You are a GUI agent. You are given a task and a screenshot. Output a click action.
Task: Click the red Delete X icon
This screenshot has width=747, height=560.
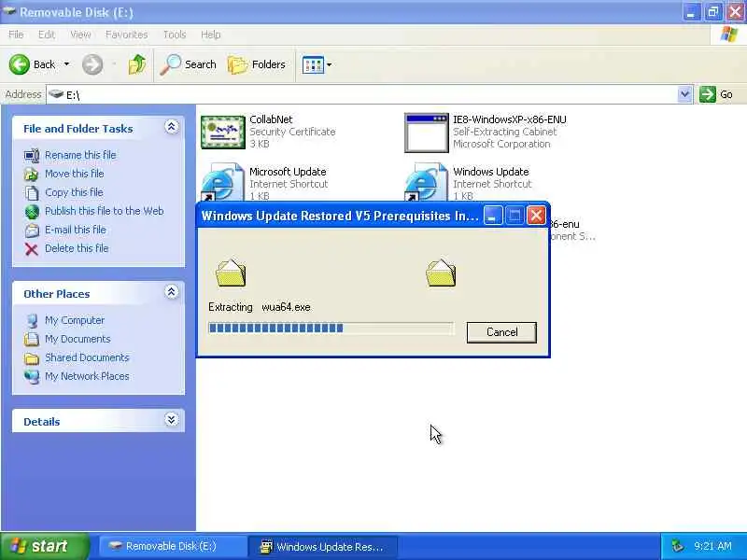[x=32, y=249]
